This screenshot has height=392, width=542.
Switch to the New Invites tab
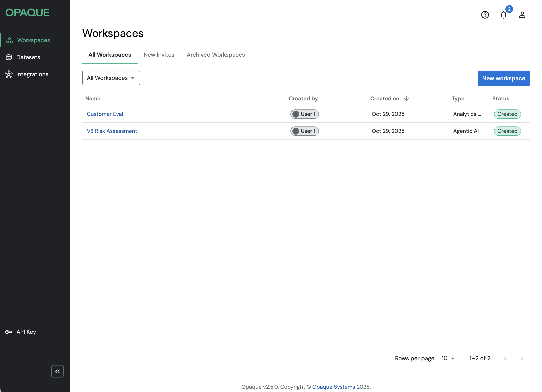[159, 55]
